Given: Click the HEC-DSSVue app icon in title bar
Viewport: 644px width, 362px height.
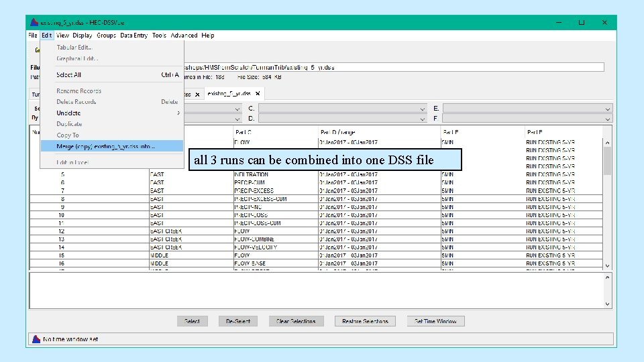Looking at the screenshot, I should click(x=34, y=22).
